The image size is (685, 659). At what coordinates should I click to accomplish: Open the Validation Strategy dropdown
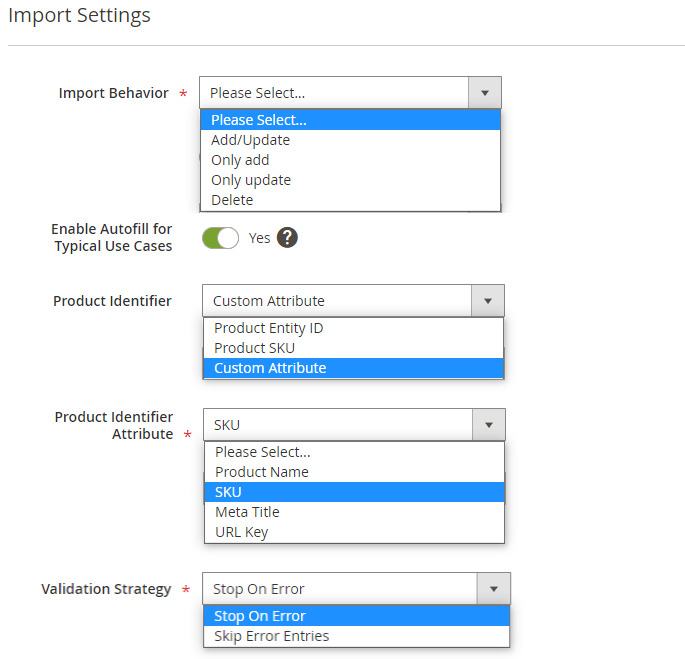point(356,589)
